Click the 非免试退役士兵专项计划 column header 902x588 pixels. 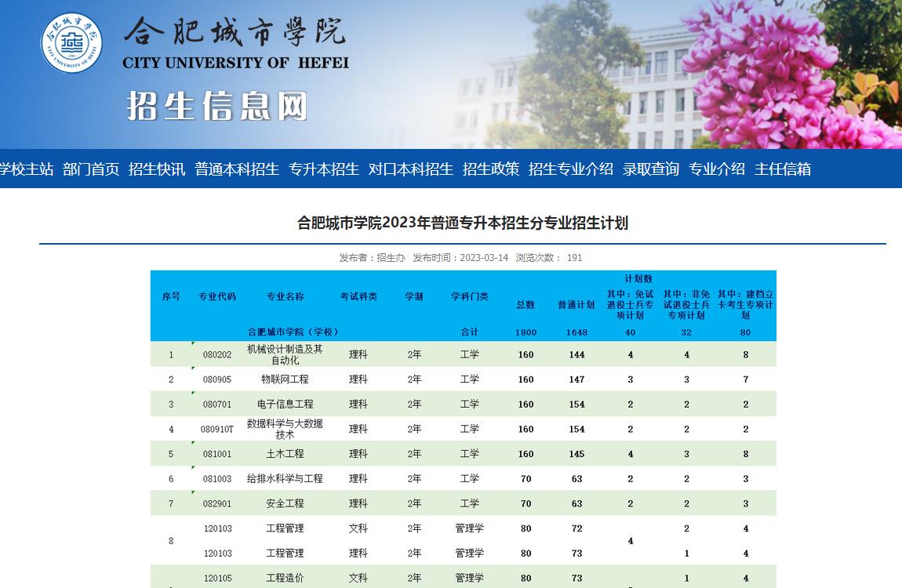[x=686, y=305]
